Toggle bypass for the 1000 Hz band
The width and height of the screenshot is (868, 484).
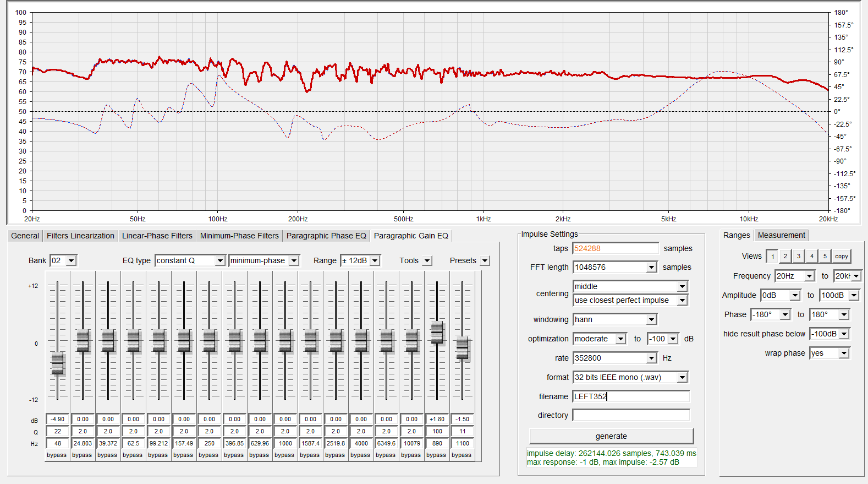(284, 455)
